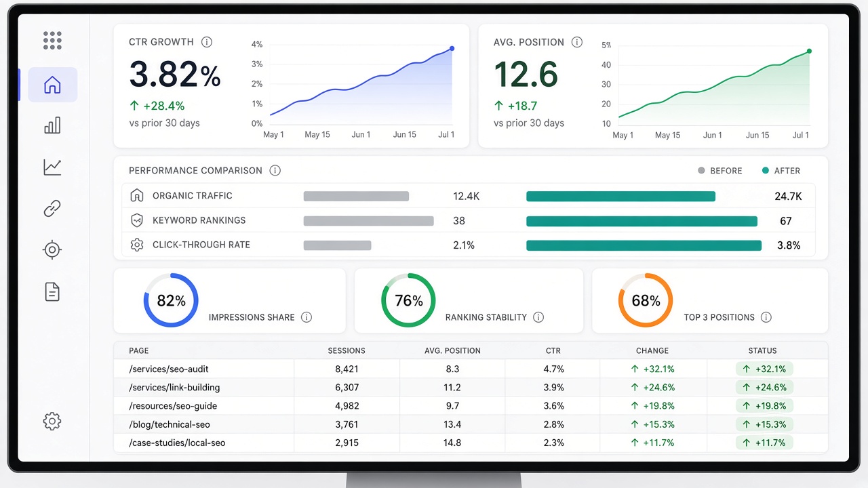Show info for Avg. Position
868x488 pixels.
click(577, 42)
